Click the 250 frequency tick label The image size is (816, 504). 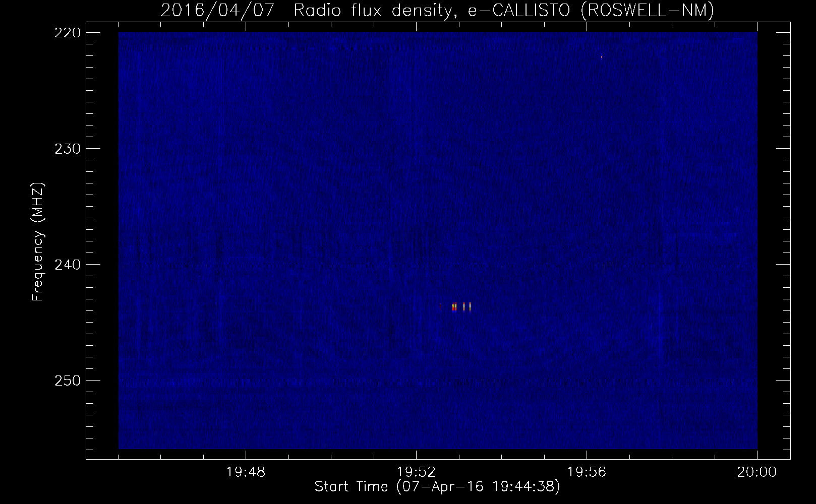coord(67,381)
